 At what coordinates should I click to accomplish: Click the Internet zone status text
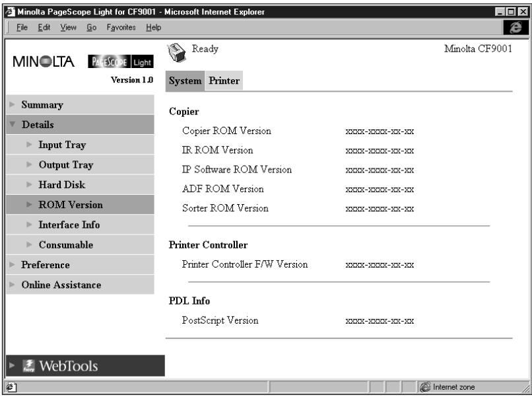tap(453, 387)
